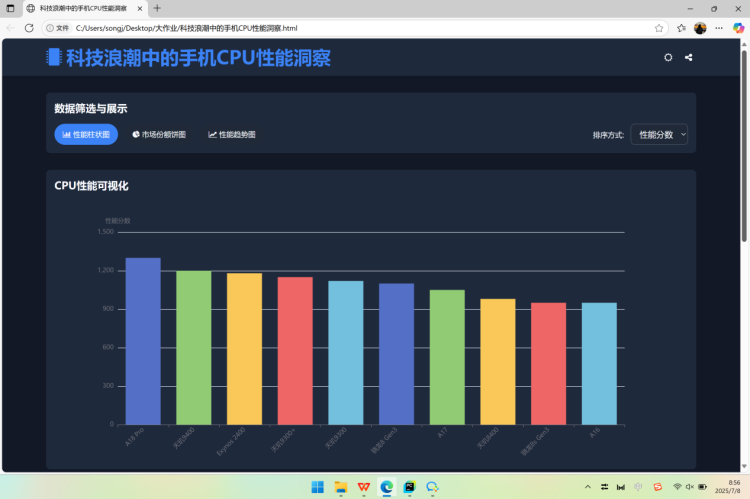This screenshot has width=750, height=499.
Task: Click the 天玑9400 green bar
Action: click(x=194, y=348)
